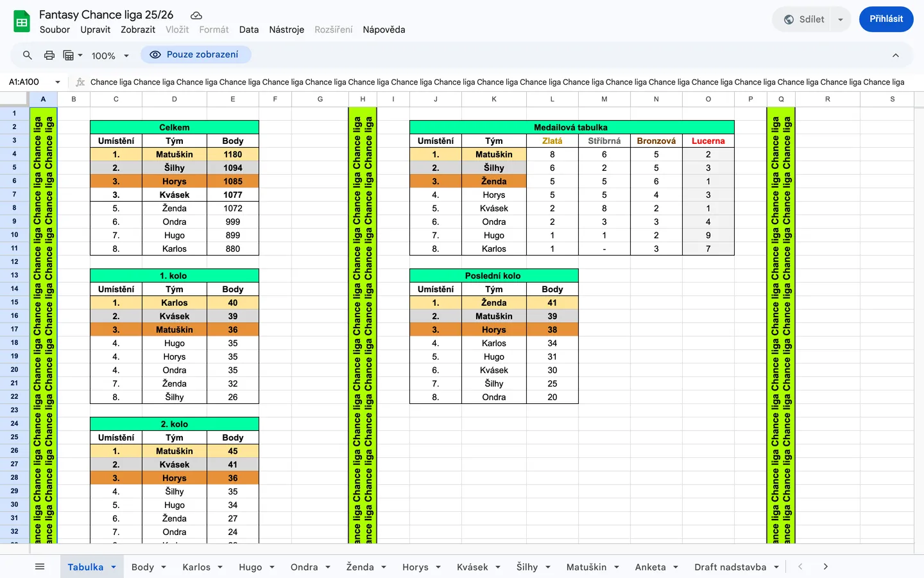This screenshot has height=578, width=924.
Task: Switch to the Žენda sheet tab
Action: tap(360, 567)
